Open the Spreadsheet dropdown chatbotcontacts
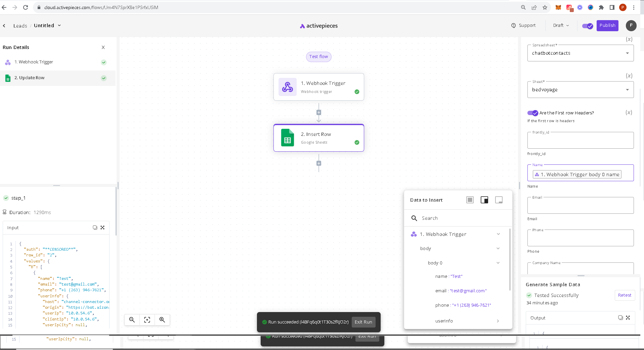 (x=581, y=53)
